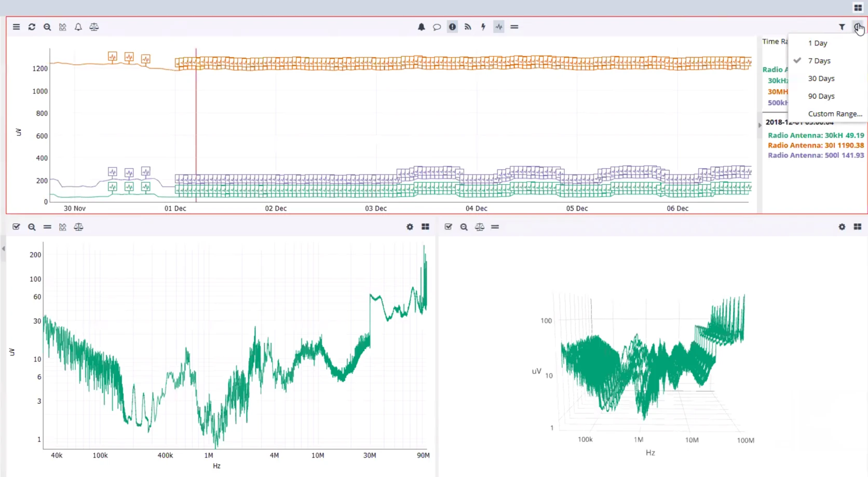The image size is (868, 477).
Task: Expand the side legend panel arrow
Action: click(x=759, y=125)
